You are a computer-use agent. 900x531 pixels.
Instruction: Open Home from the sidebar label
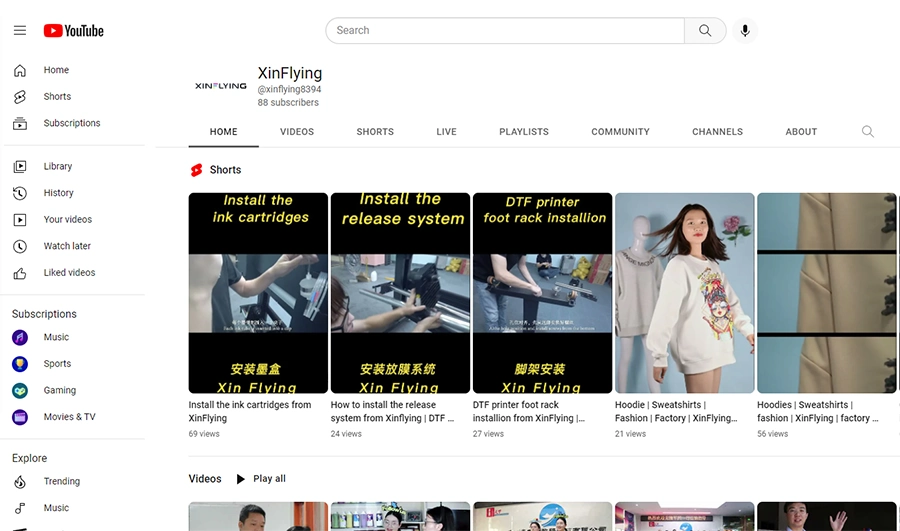56,70
